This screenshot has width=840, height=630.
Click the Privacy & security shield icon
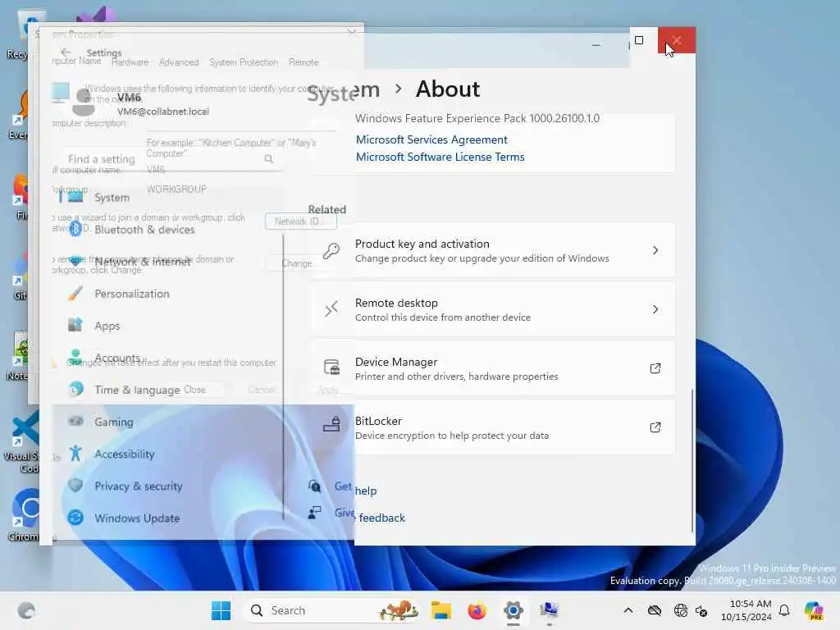tap(75, 486)
